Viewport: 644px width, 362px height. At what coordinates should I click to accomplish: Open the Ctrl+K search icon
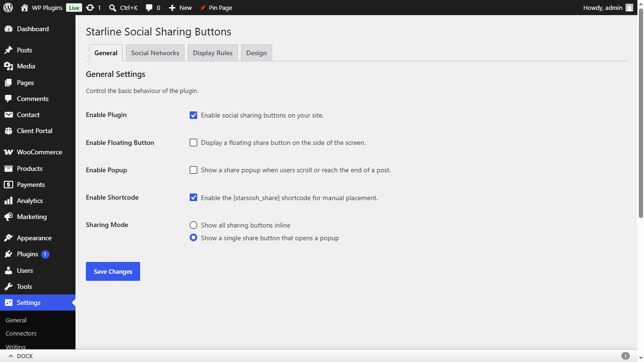click(x=112, y=8)
